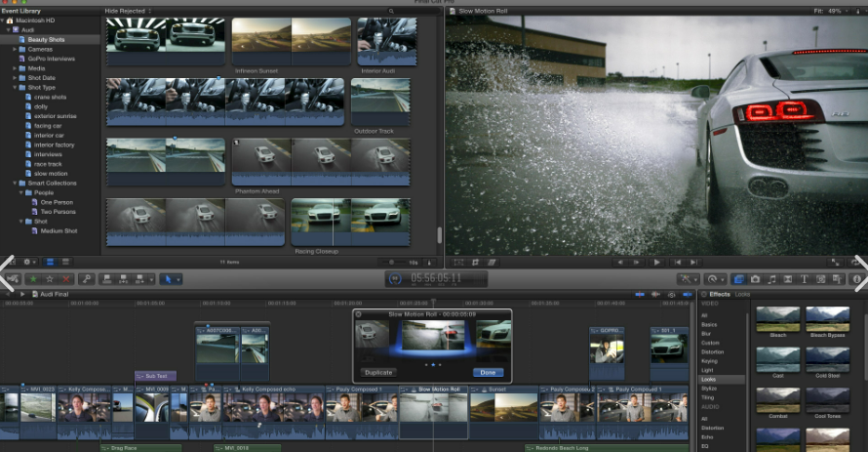Connect clip to primary storyline icon
Viewport: 868px width, 452px height.
(x=107, y=279)
